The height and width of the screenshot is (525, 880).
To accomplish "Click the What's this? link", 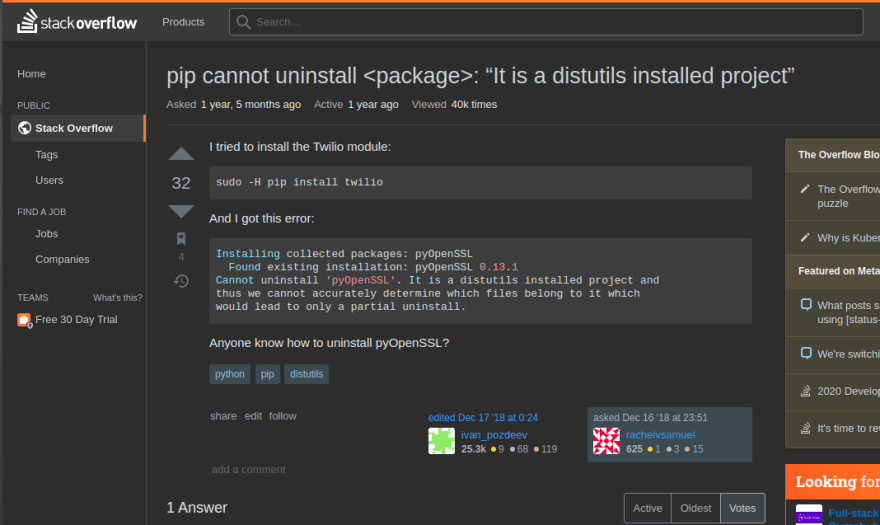I will 118,298.
